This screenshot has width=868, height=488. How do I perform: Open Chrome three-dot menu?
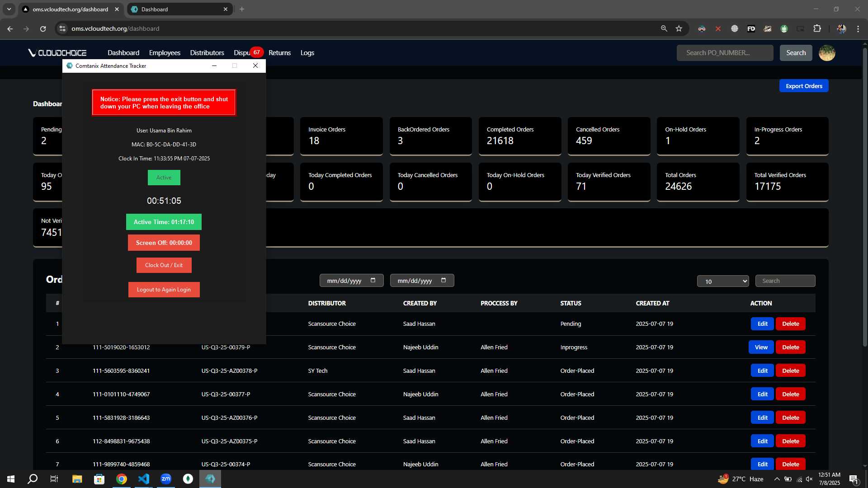(858, 28)
